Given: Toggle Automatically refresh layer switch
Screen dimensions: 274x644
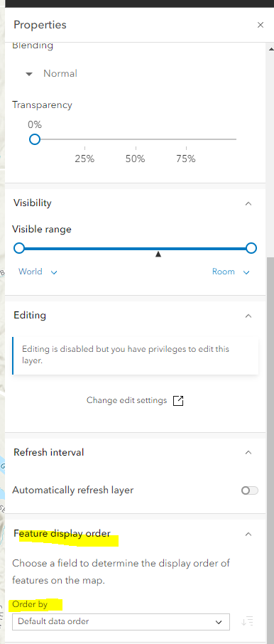Looking at the screenshot, I should pos(250,490).
